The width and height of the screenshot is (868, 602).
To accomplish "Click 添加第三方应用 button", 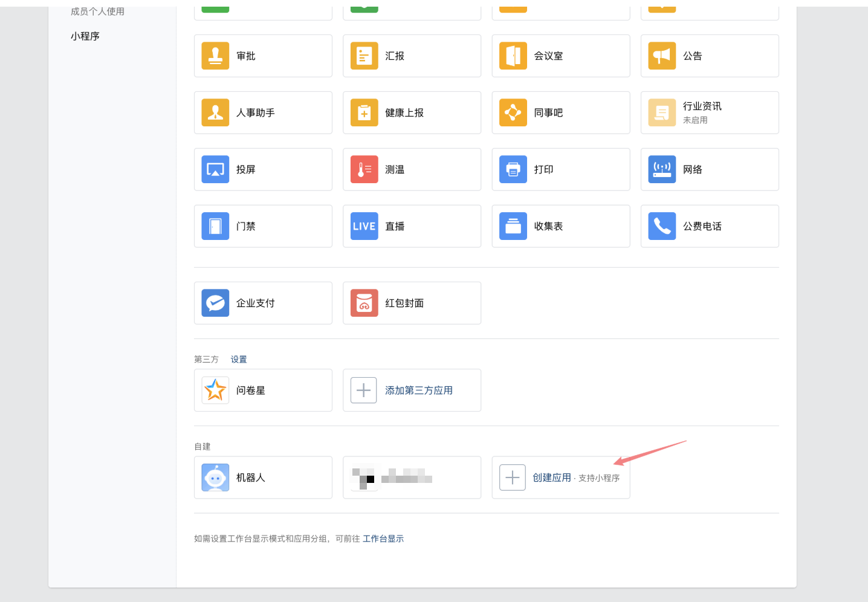I will [x=418, y=390].
